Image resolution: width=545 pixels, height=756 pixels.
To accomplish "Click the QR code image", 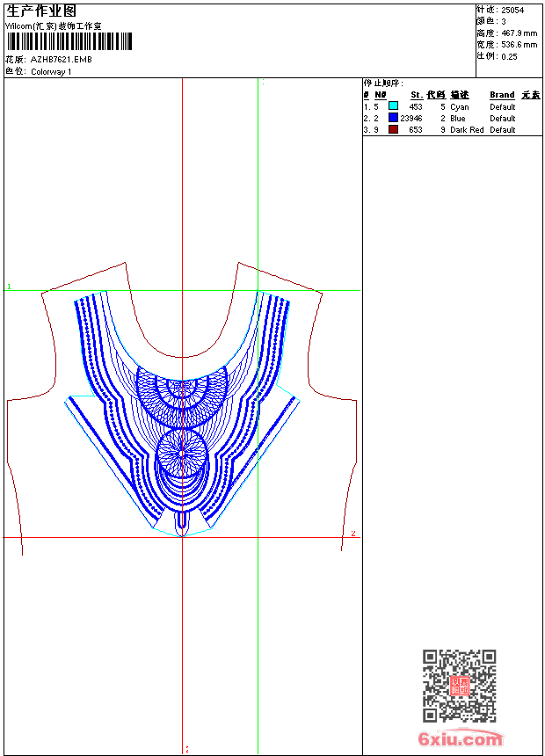I will coord(460,686).
